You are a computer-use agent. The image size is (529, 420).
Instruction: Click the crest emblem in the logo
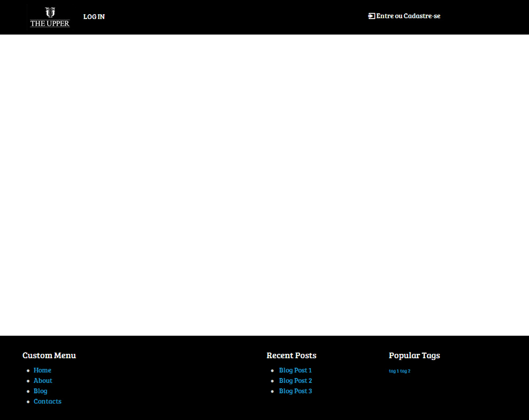coord(50,12)
